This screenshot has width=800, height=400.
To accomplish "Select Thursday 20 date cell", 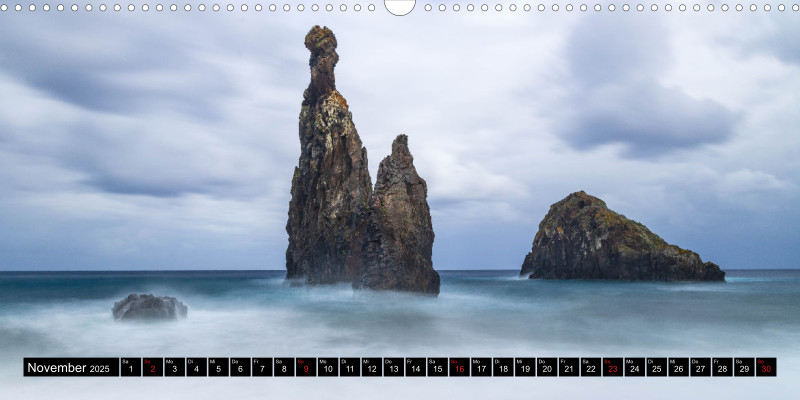I will pos(547,367).
